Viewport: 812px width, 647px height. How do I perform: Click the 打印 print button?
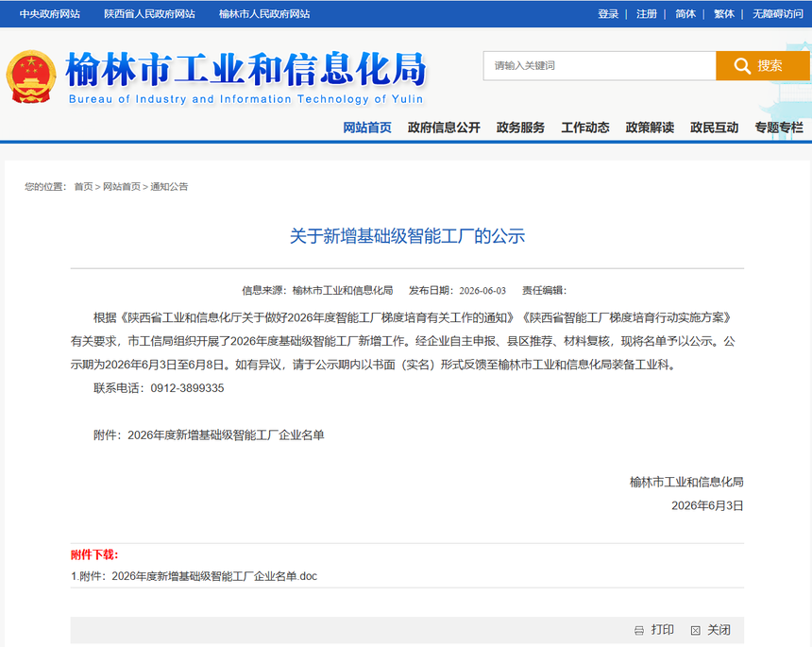click(654, 630)
